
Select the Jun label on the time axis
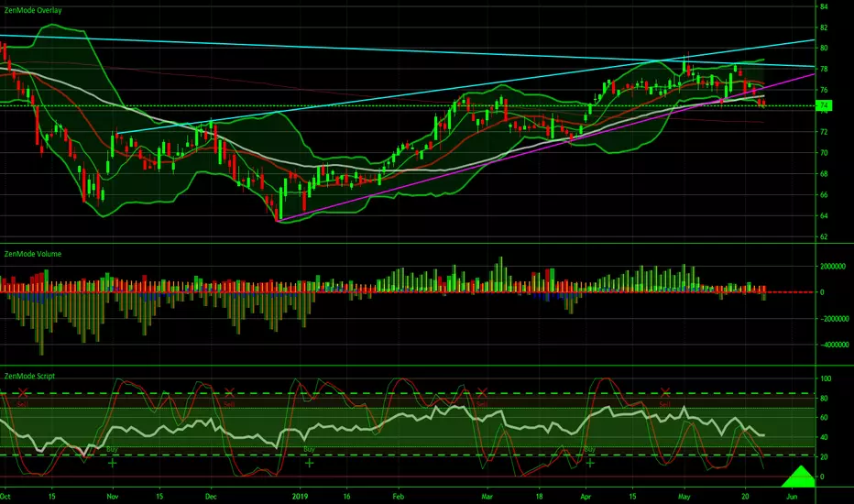[x=792, y=497]
